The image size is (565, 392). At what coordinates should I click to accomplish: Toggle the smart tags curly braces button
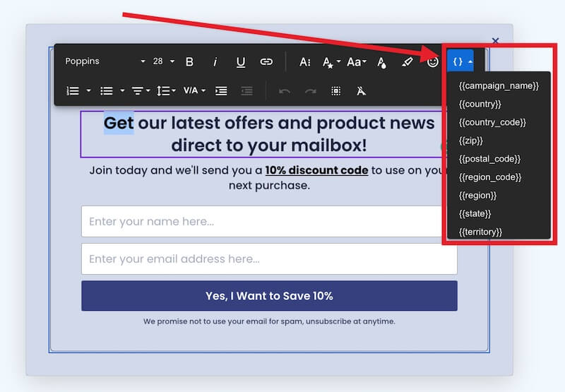(460, 61)
